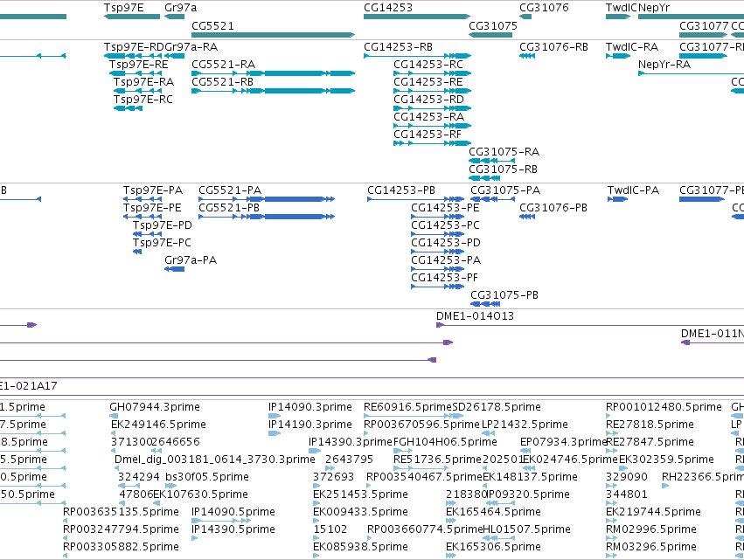
Task: Select transcript CG14253-RD
Action: click(432, 108)
